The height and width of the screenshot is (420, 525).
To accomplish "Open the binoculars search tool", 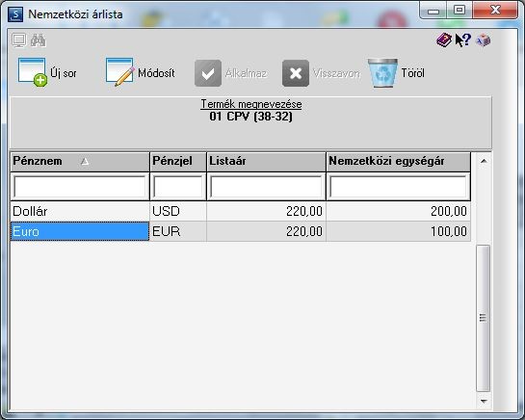I will (39, 40).
